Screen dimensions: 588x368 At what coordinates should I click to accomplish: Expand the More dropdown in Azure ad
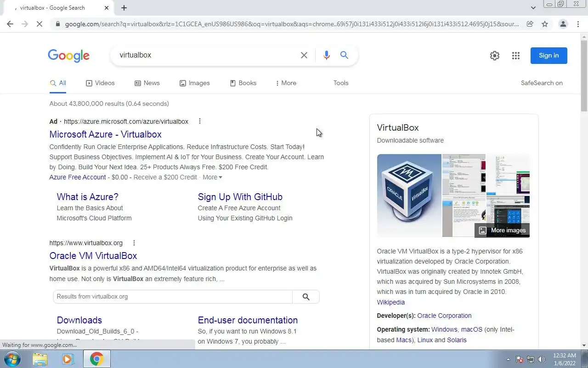pyautogui.click(x=212, y=177)
